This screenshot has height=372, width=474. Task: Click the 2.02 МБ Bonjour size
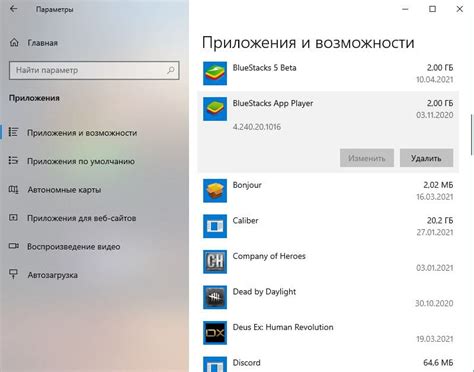(438, 185)
